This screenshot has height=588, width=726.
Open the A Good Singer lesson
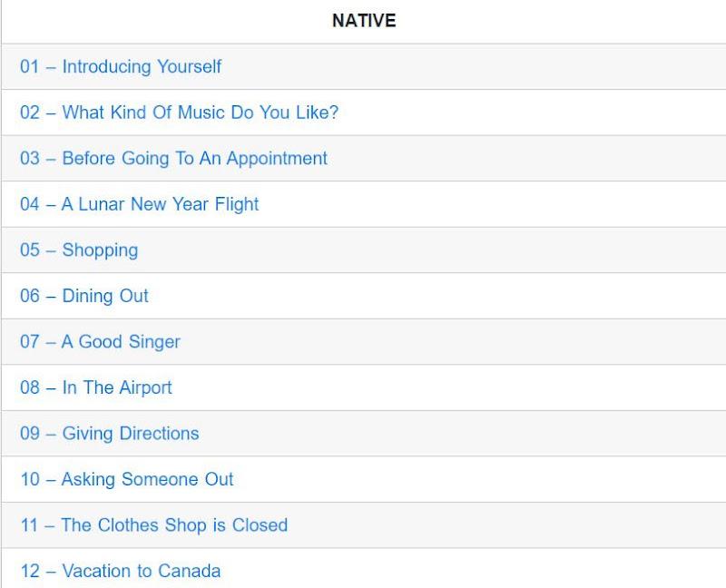click(x=100, y=342)
